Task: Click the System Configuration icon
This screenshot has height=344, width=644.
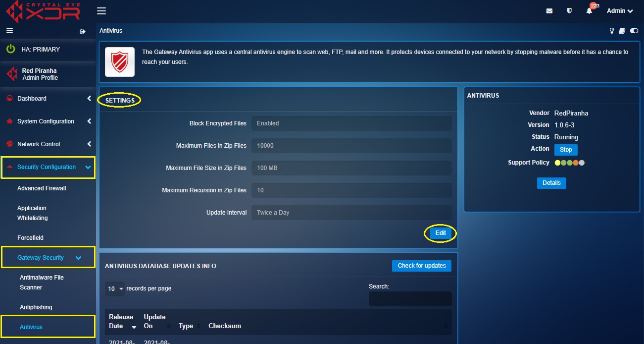Action: click(9, 121)
